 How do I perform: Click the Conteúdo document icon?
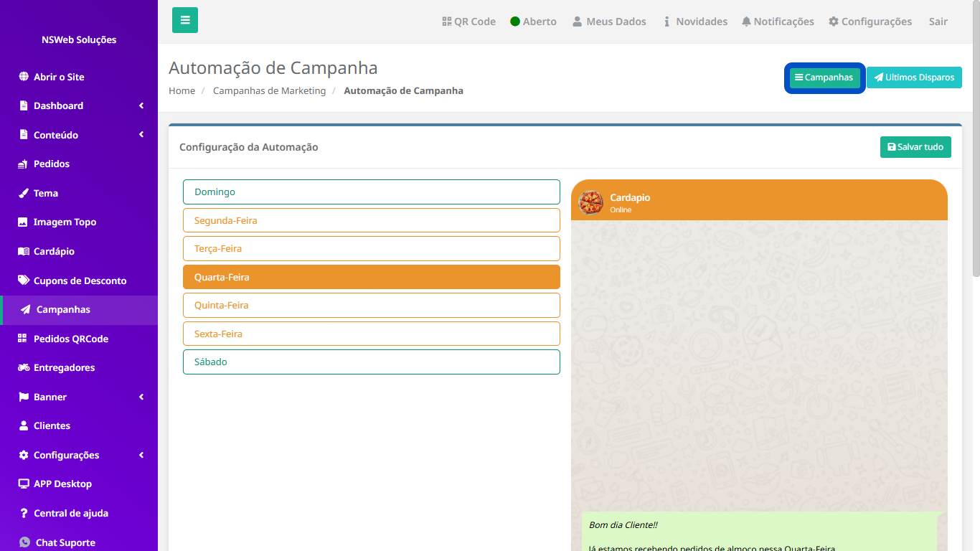[x=24, y=135]
